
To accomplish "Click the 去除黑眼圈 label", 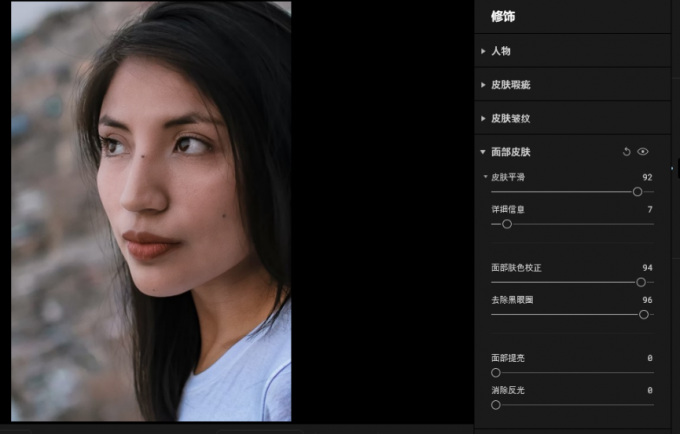I will [512, 300].
